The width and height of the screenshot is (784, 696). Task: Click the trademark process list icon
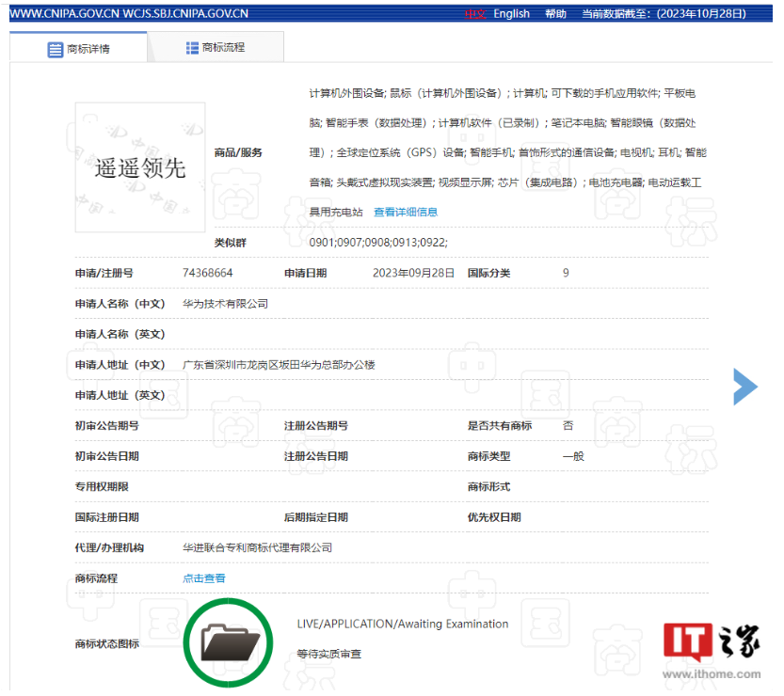pos(193,48)
